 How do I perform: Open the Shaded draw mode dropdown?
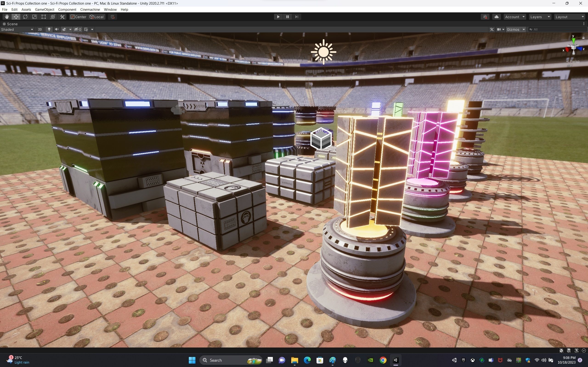click(x=17, y=29)
